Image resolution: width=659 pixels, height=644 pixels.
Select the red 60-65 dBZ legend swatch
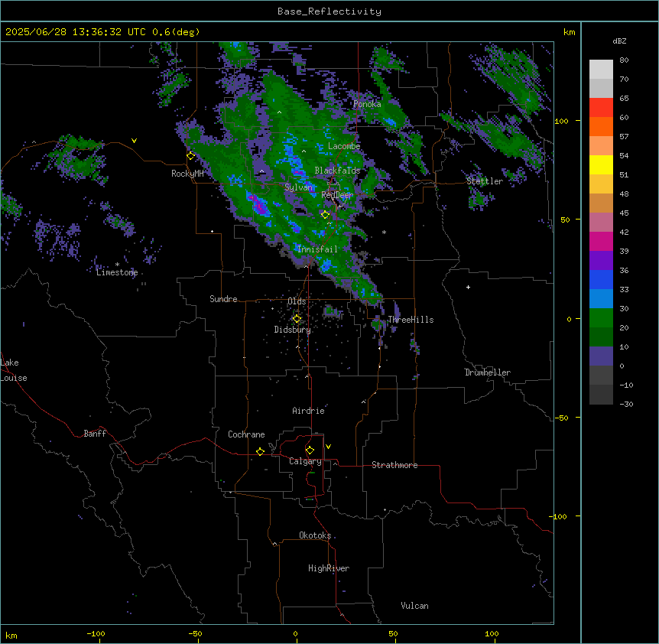(x=601, y=108)
